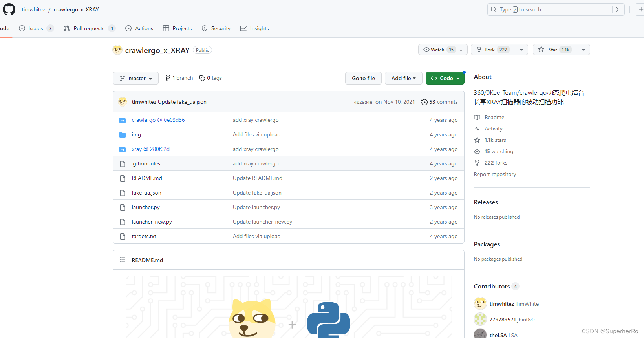The height and width of the screenshot is (338, 644).
Task: Open the master branch selector
Action: tap(135, 78)
